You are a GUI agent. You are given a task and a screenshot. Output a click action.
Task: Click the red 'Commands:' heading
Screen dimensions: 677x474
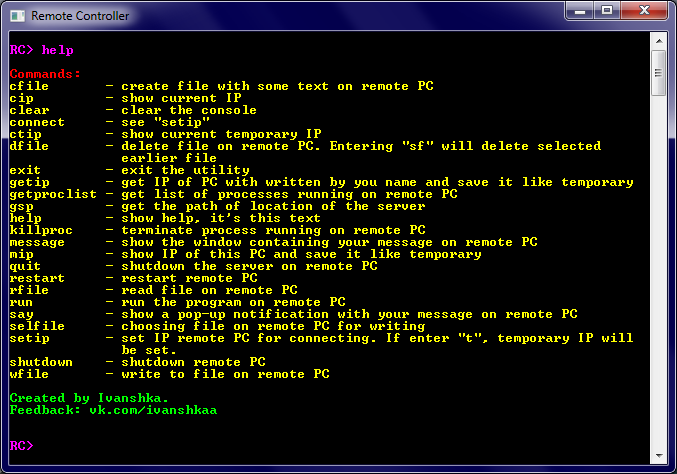45,74
